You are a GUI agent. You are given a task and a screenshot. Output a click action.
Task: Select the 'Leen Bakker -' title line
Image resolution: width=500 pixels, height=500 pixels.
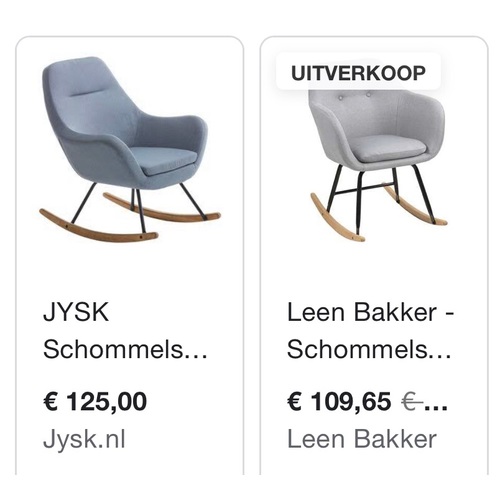pos(370,312)
